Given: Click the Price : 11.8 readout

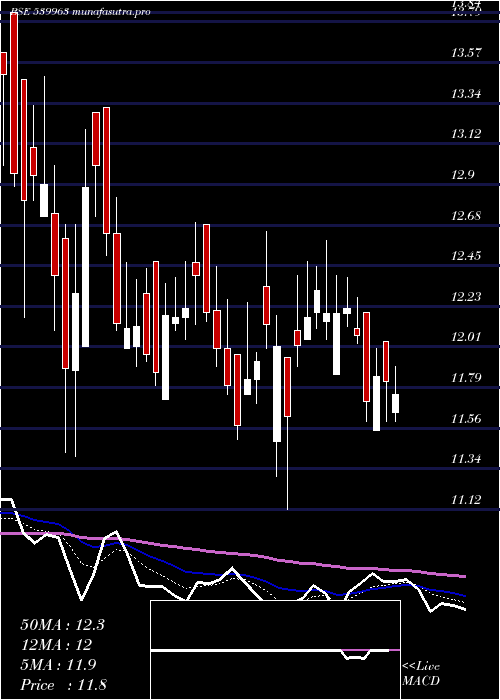Looking at the screenshot, I should [63, 685].
